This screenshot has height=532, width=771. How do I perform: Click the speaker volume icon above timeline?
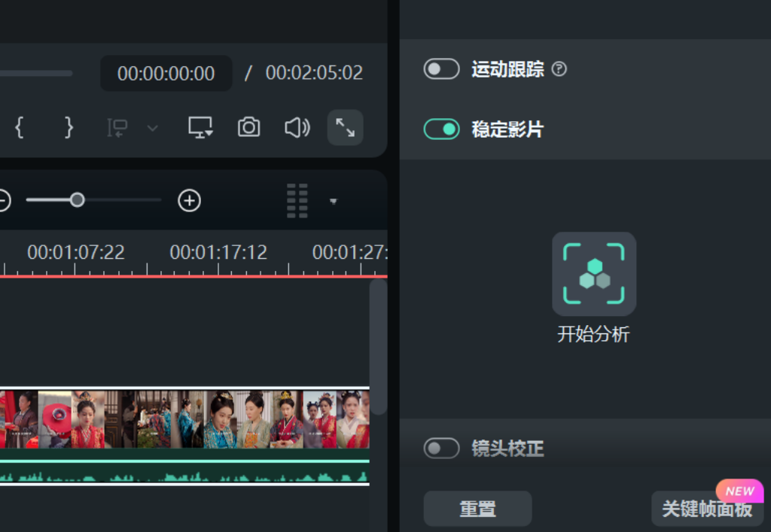pos(297,128)
